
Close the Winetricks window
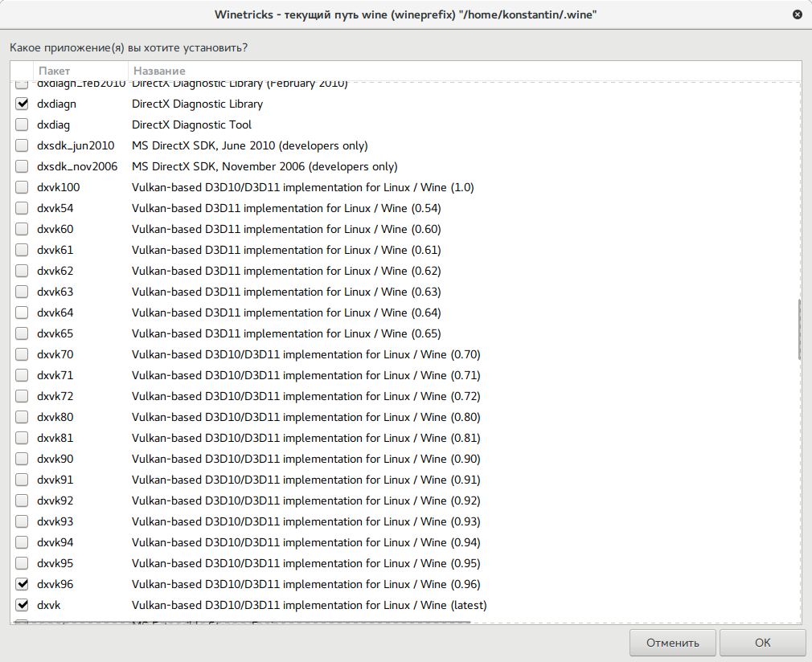[x=798, y=14]
